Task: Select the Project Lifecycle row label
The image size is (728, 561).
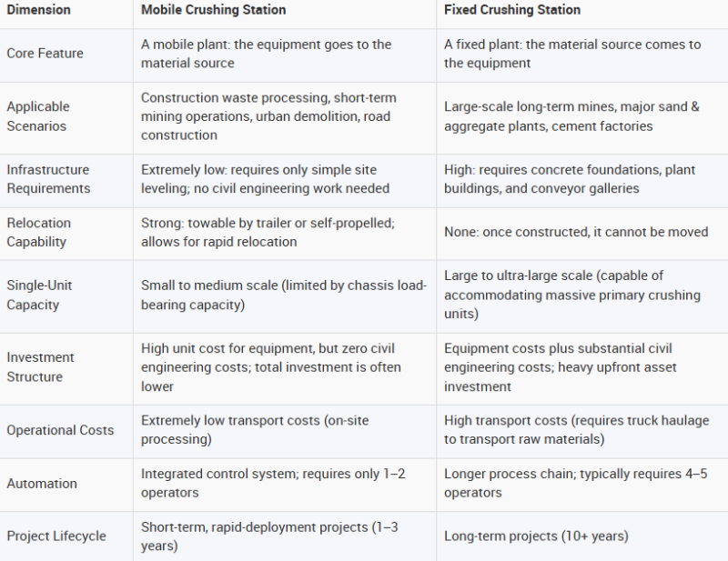Action: click(x=56, y=536)
